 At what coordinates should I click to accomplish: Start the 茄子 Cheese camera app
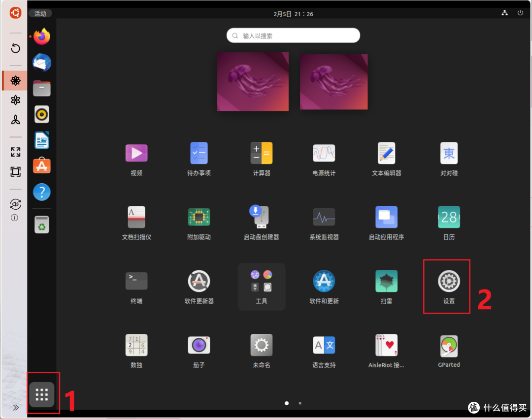pos(199,345)
